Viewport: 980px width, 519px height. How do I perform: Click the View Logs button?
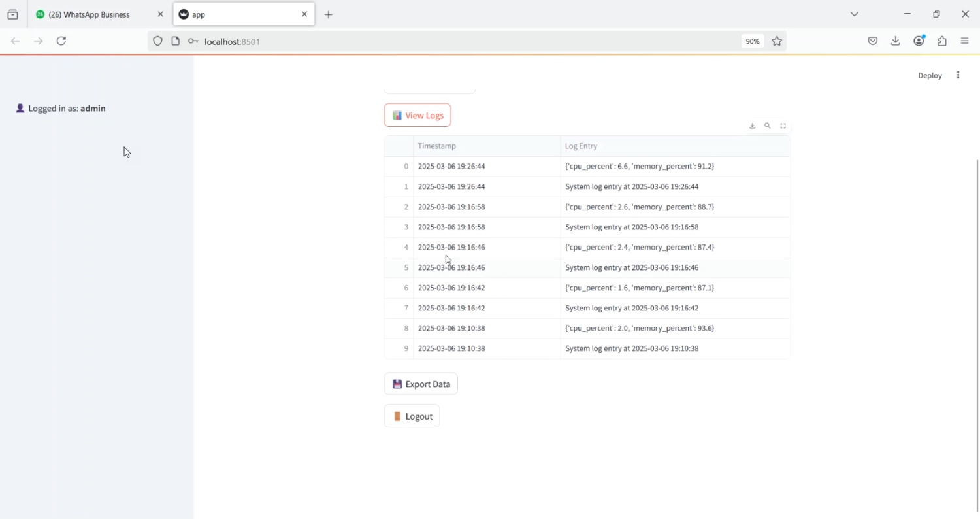pyautogui.click(x=417, y=116)
